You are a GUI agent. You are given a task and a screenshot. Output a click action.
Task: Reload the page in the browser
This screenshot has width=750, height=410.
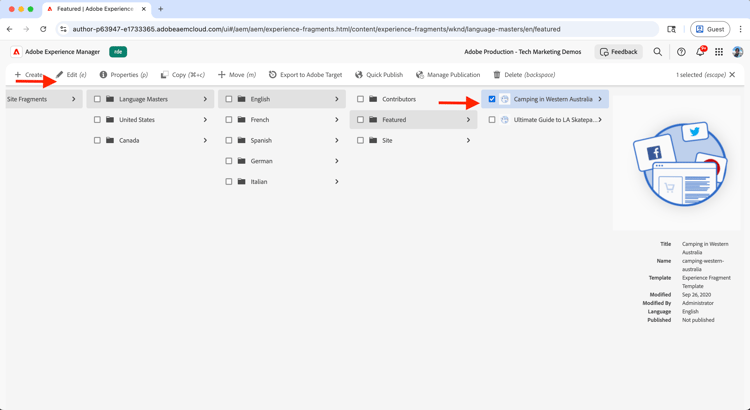tap(43, 29)
